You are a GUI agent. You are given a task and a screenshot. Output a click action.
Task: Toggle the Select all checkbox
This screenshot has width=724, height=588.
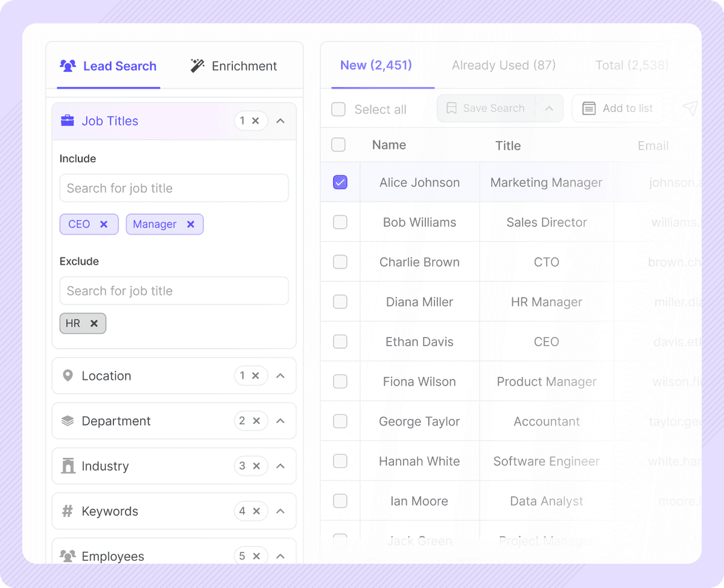pos(338,109)
